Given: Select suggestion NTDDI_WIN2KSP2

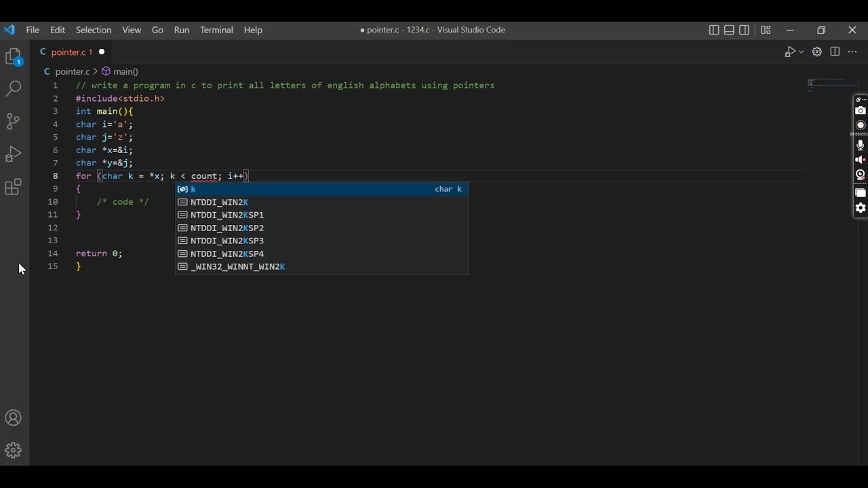Looking at the screenshot, I should pyautogui.click(x=322, y=228).
